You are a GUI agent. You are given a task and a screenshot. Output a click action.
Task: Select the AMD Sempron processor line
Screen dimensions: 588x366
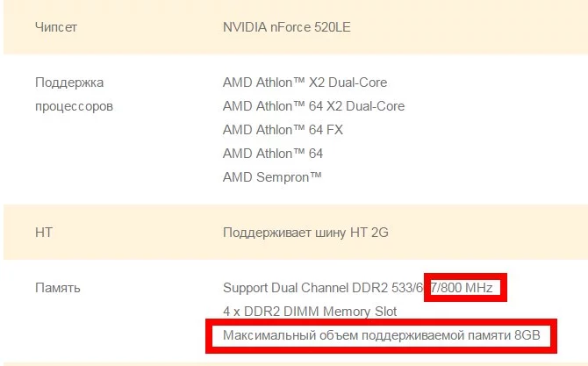272,177
